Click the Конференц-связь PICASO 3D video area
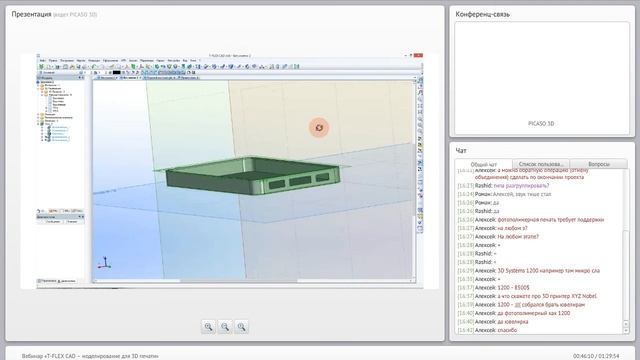The width and height of the screenshot is (640, 360). (542, 78)
